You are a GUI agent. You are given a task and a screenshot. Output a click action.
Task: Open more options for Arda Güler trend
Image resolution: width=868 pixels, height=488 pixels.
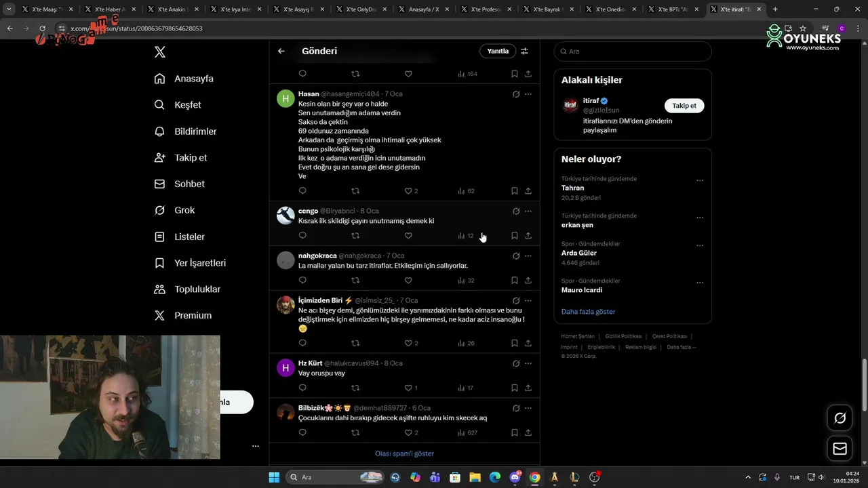coord(700,246)
